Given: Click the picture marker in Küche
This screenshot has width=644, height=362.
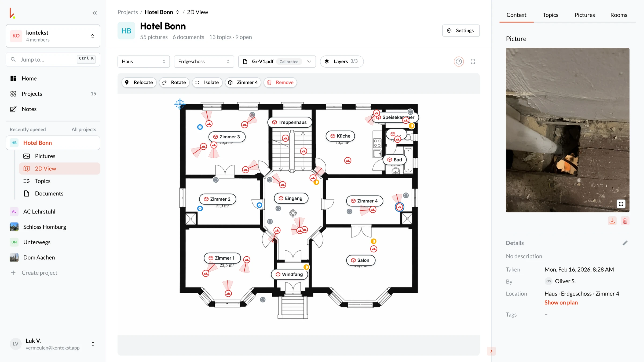Looking at the screenshot, I should (348, 161).
